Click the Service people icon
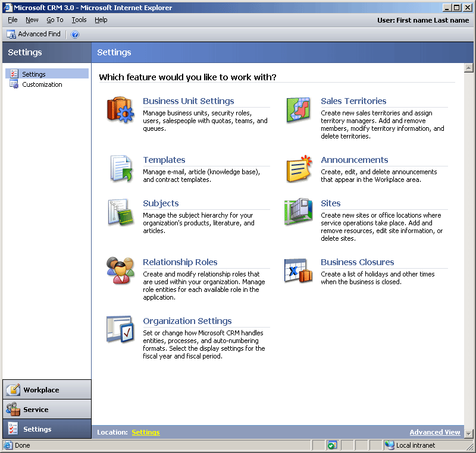The image size is (476, 453). (13, 410)
